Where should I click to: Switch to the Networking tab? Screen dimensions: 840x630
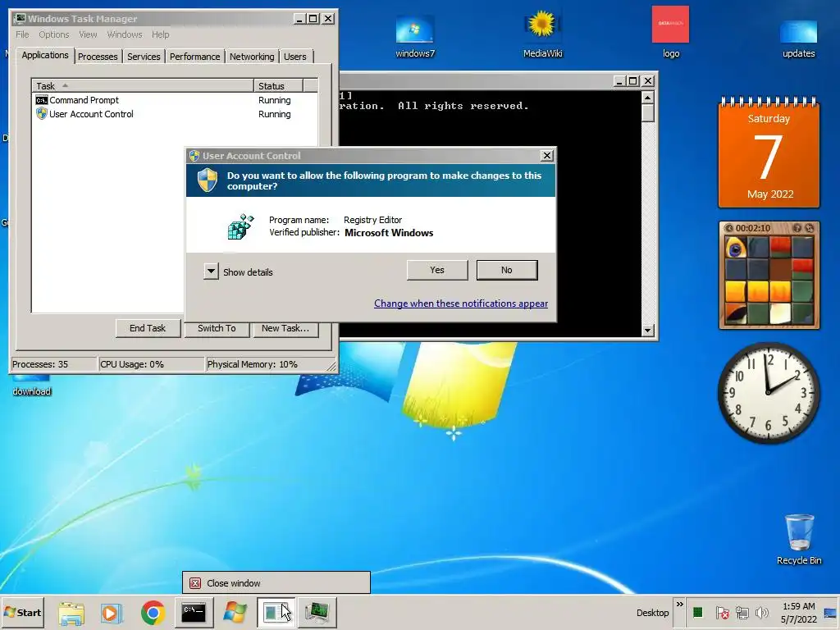tap(252, 57)
